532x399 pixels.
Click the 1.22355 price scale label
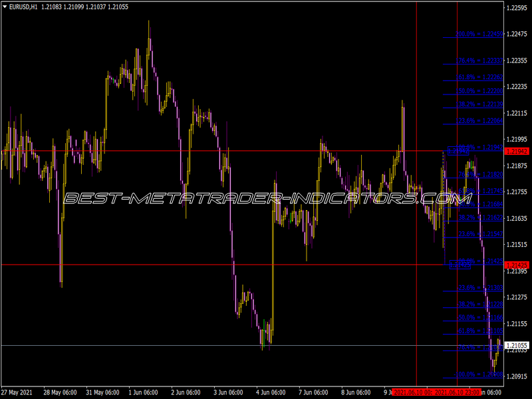517,61
